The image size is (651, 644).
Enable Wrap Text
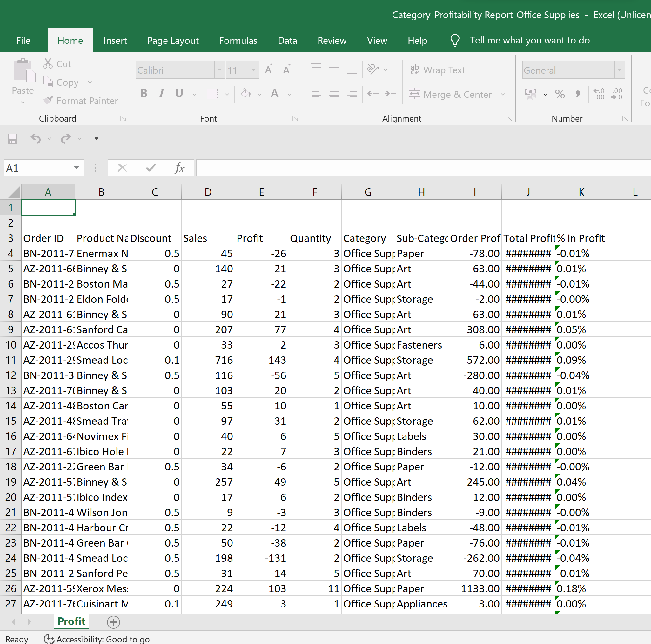(x=438, y=70)
